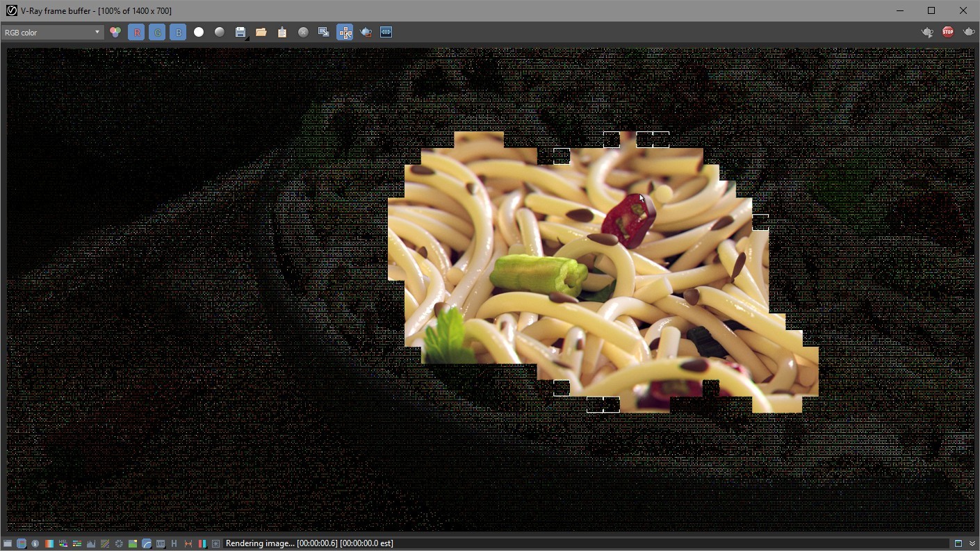
Task: Toggle the color balance correction
Action: point(77,543)
